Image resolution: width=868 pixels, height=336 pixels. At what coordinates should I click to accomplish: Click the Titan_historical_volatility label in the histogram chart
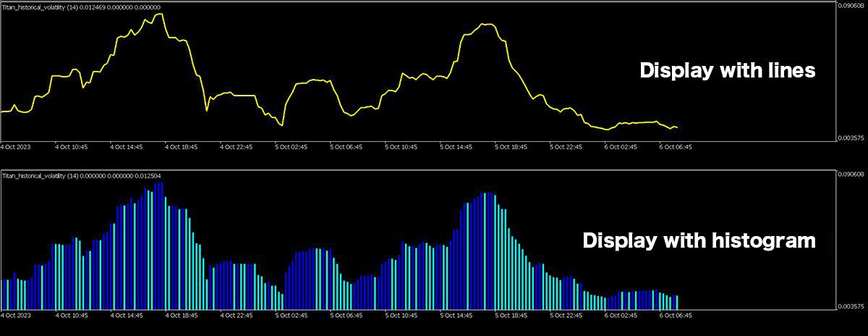coord(34,176)
